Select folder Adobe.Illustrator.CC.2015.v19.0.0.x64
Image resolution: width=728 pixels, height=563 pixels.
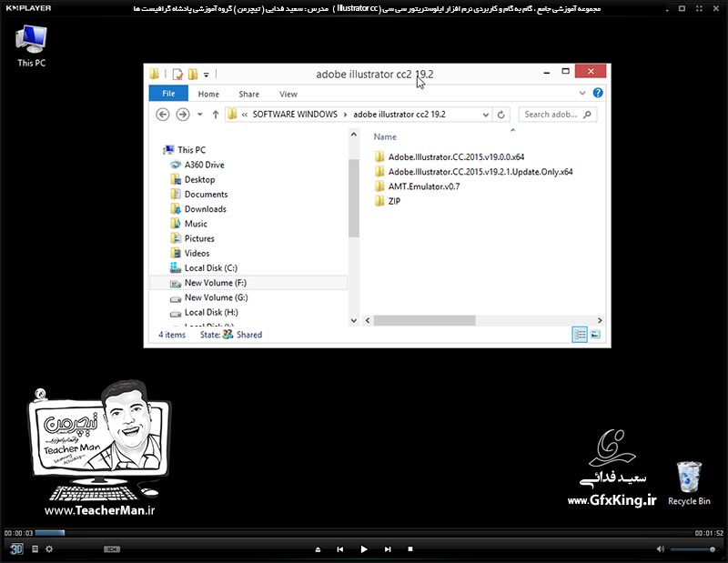(x=457, y=156)
